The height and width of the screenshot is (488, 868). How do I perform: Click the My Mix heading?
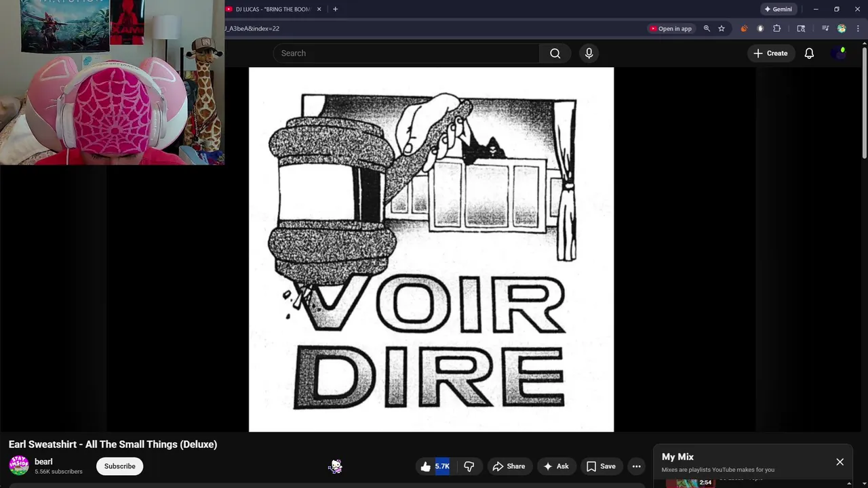[x=677, y=457]
